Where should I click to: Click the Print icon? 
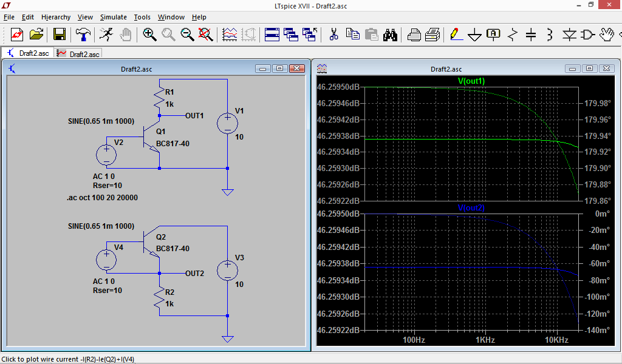(x=432, y=35)
